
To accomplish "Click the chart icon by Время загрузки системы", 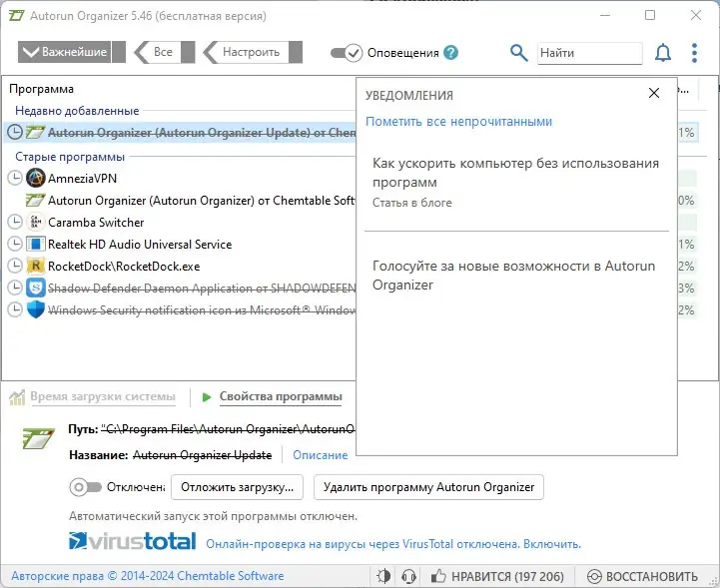I will [x=17, y=397].
